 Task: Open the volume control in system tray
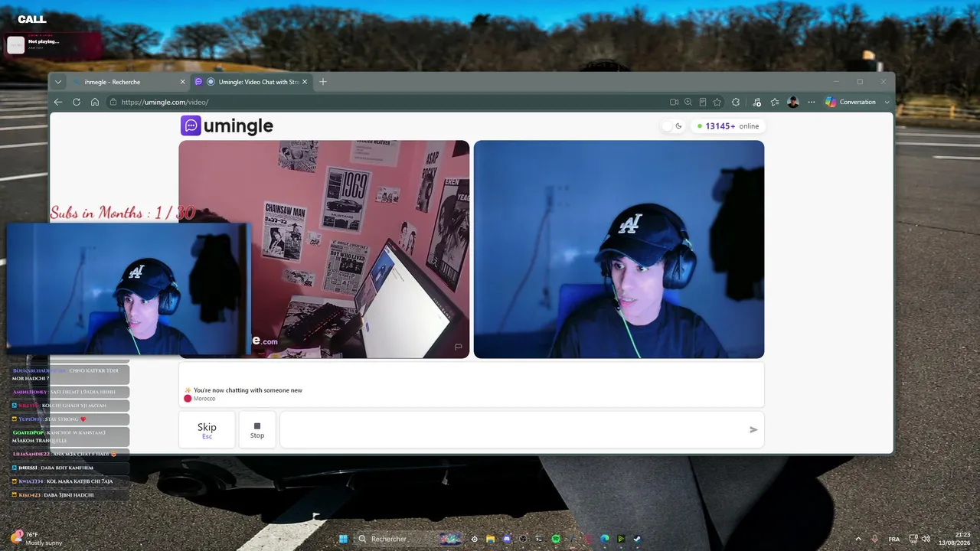926,539
